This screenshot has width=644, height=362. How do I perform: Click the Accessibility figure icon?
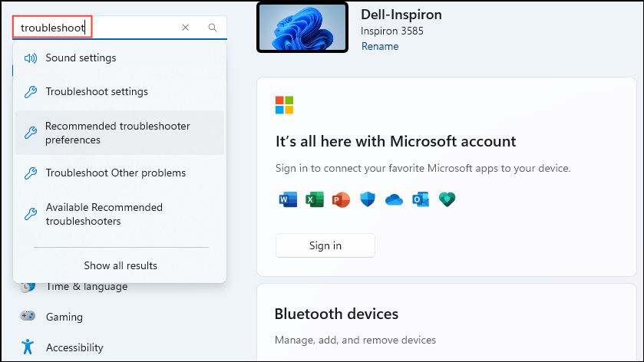click(28, 347)
